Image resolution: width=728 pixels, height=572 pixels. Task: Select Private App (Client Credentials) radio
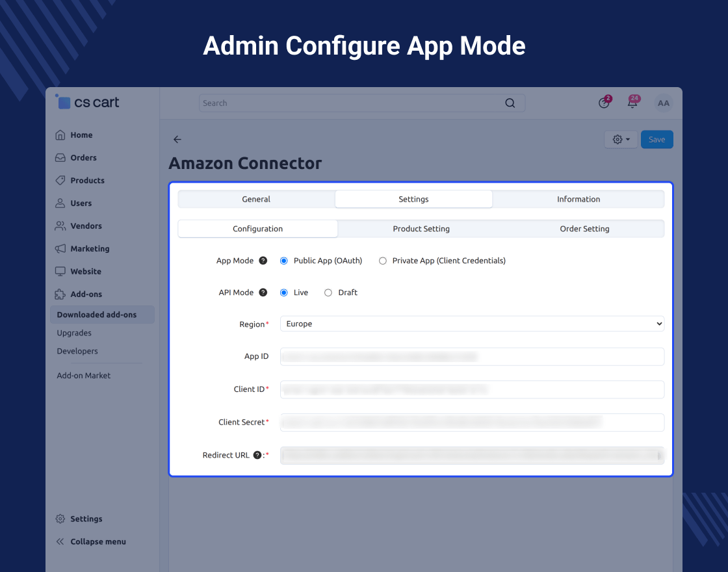point(383,261)
